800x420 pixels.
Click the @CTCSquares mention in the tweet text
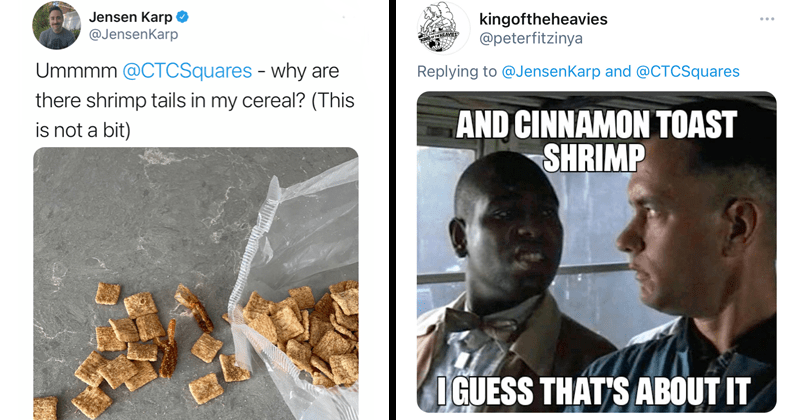[x=187, y=70]
